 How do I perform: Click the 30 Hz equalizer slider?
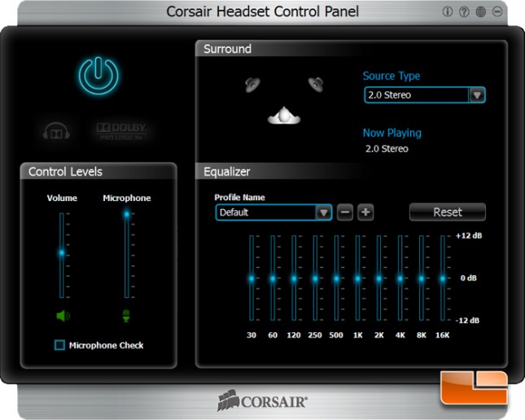pos(252,278)
